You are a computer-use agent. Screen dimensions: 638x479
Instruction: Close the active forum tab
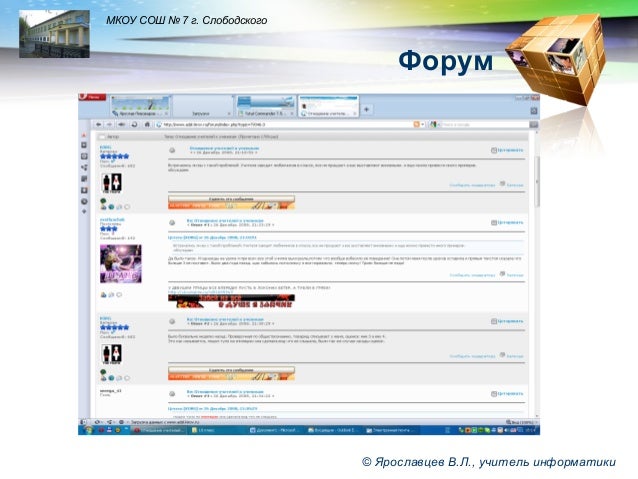tap(355, 114)
